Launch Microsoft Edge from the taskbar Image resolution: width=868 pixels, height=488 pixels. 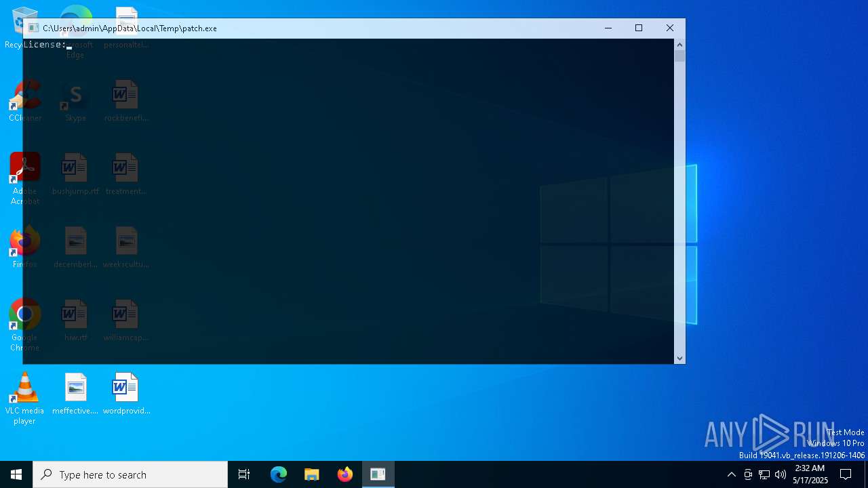point(279,474)
